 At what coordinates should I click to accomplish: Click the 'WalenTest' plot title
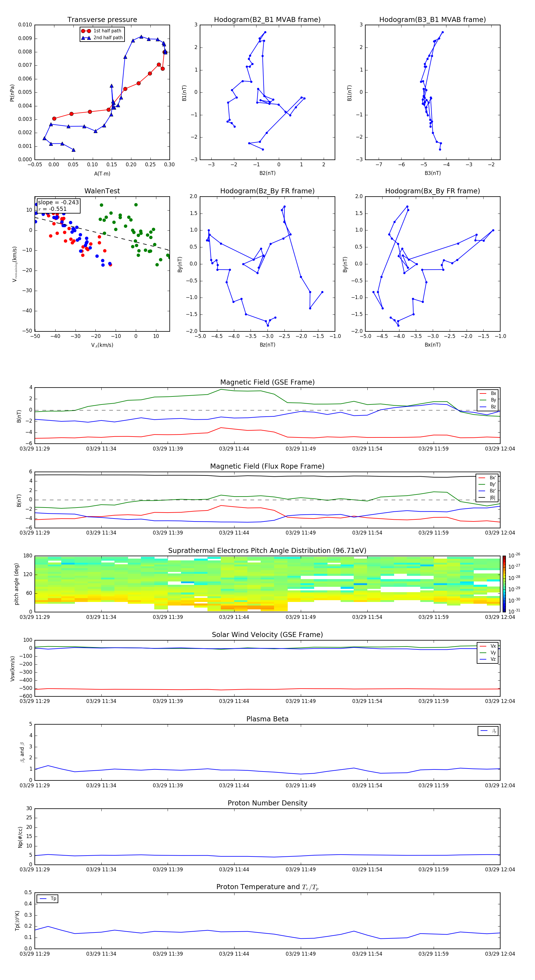point(102,191)
